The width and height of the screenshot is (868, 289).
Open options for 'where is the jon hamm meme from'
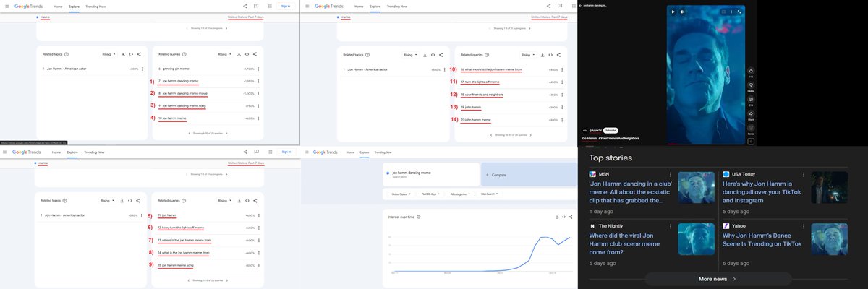tap(258, 241)
